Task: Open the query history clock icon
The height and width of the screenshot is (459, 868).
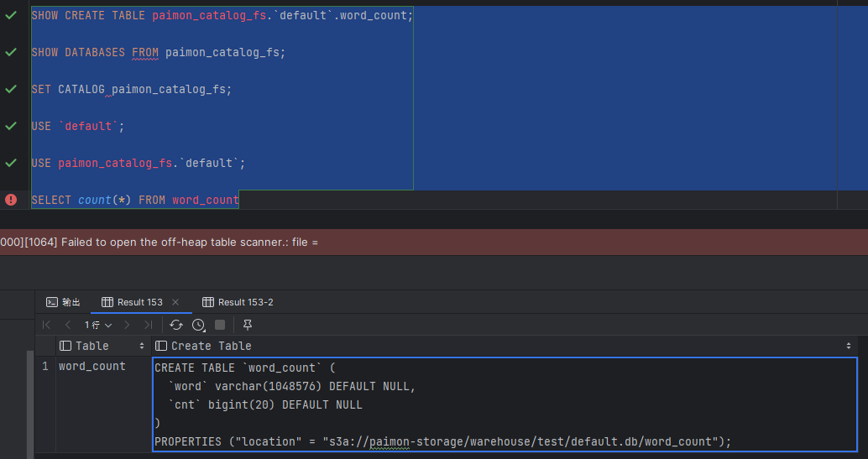Action: click(198, 325)
